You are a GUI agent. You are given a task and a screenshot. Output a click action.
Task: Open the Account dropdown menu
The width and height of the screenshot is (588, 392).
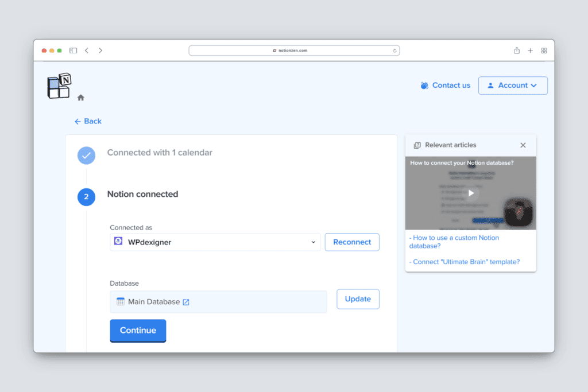[x=512, y=86]
